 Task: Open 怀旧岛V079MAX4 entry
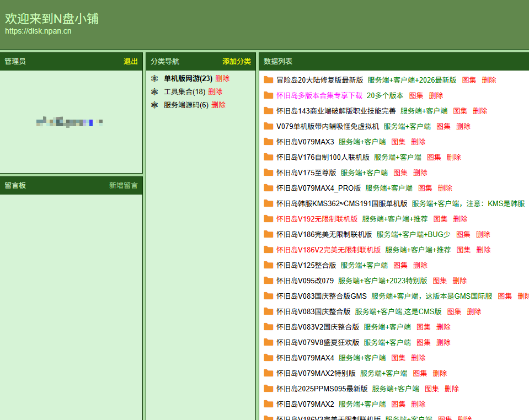(305, 358)
